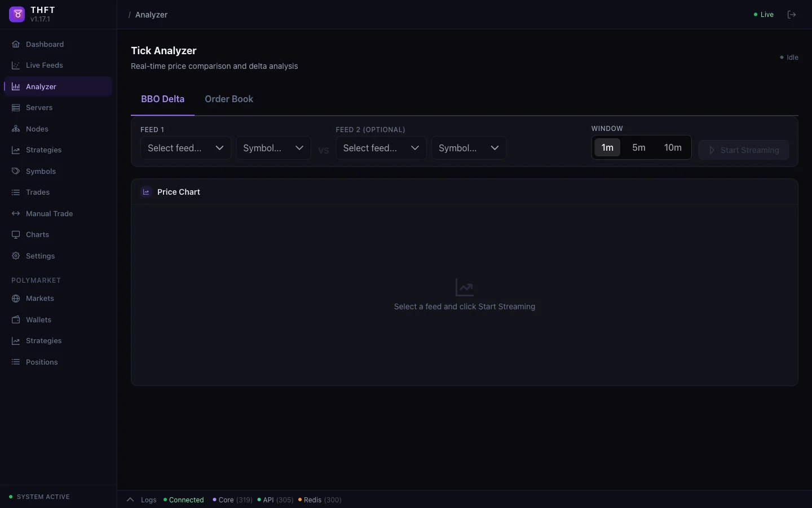
Task: Open Settings using the gear icon
Action: coord(16,256)
